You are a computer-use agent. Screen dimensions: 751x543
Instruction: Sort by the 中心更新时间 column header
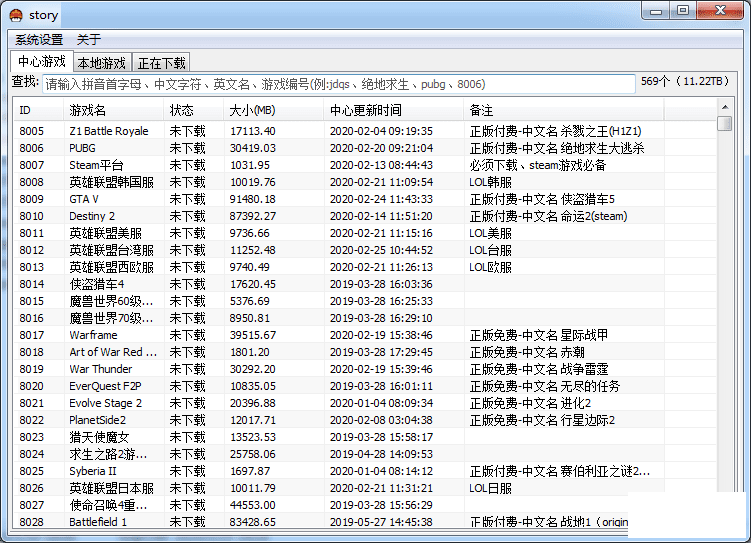click(393, 111)
